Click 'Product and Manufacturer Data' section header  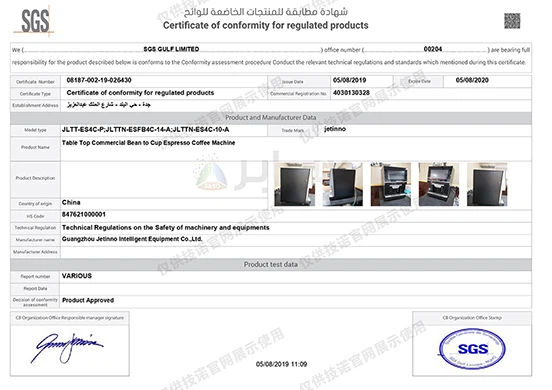271,118
